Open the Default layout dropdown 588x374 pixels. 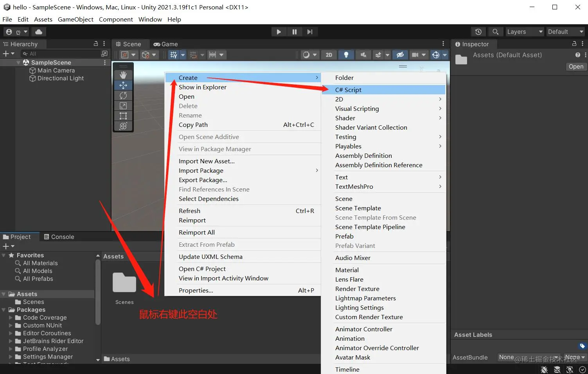click(x=566, y=32)
